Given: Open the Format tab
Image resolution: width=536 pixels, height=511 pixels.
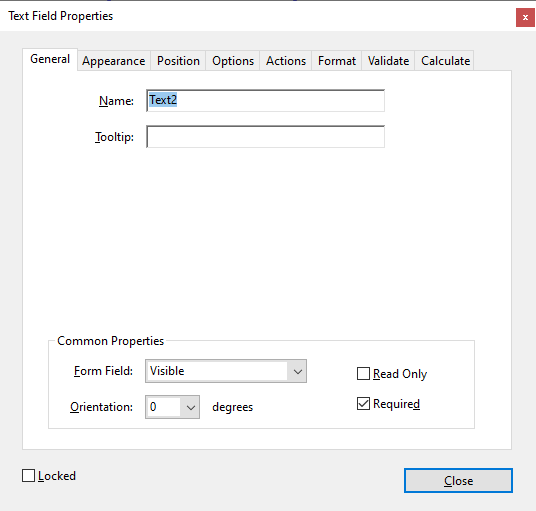Looking at the screenshot, I should (x=337, y=61).
